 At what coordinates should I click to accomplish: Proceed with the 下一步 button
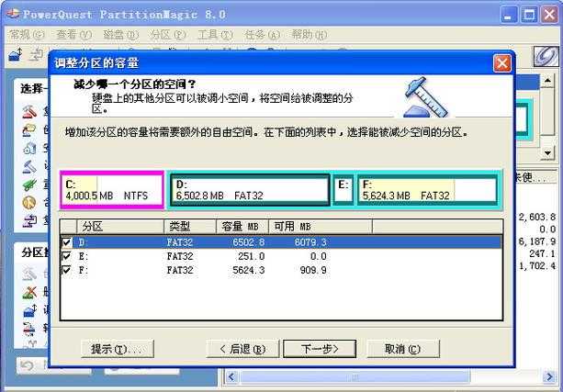[x=320, y=349]
